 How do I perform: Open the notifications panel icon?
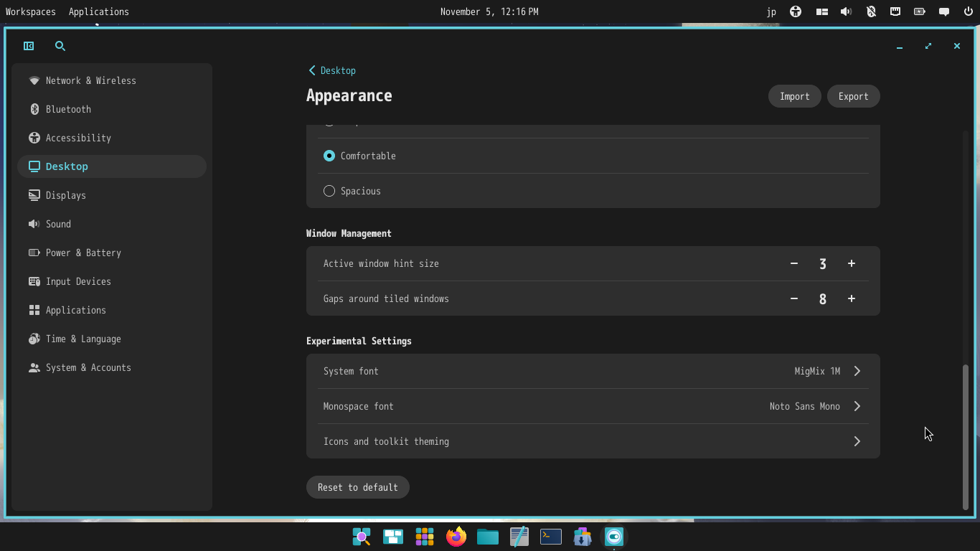(944, 11)
